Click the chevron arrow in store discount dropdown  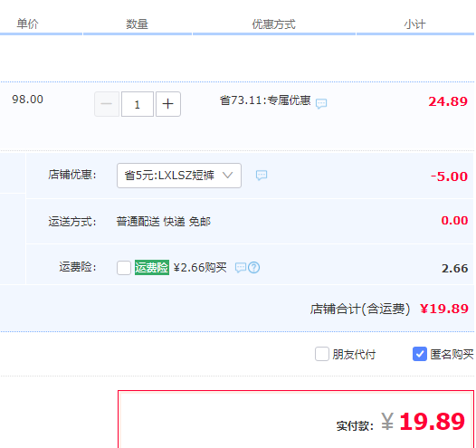point(228,176)
